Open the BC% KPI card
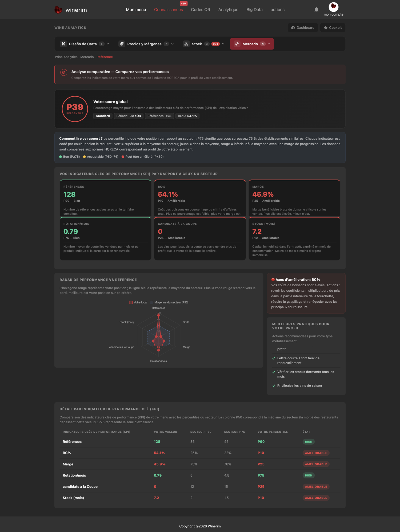400x532 pixels. [x=200, y=198]
